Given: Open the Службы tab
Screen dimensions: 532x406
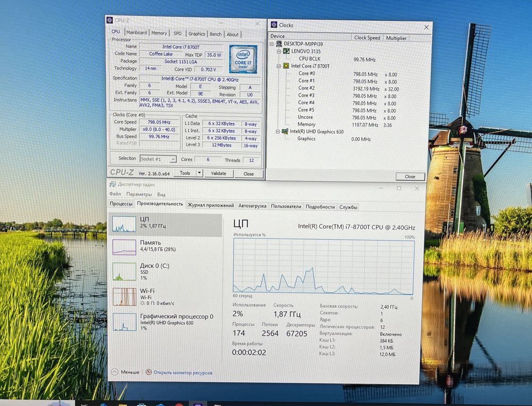Looking at the screenshot, I should 348,207.
